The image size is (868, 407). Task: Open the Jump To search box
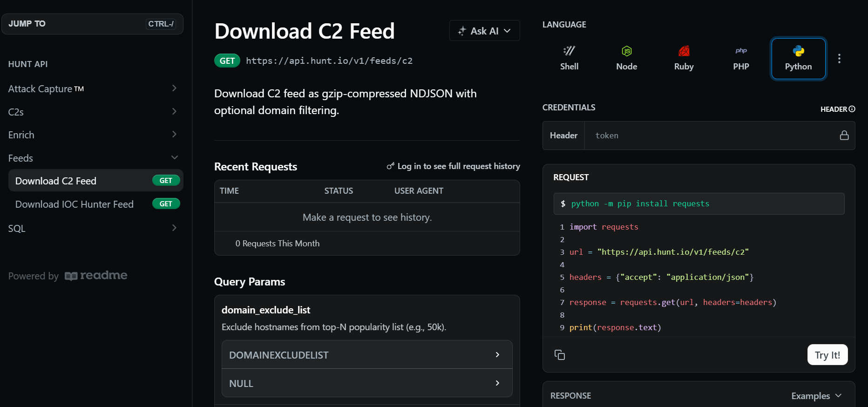tap(92, 24)
